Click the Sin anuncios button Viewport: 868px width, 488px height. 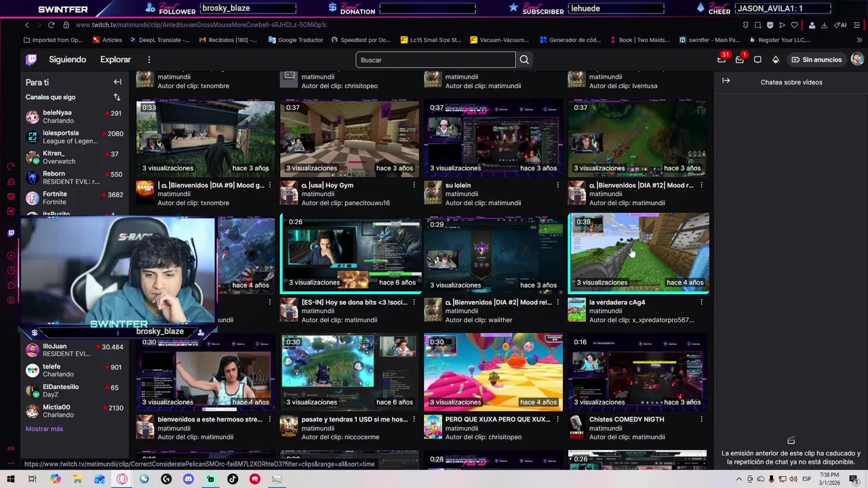click(816, 60)
